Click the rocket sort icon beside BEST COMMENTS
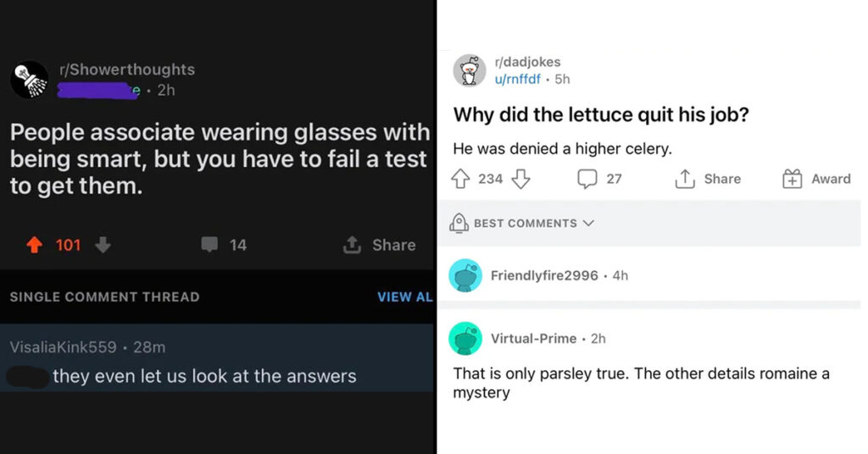Image resolution: width=868 pixels, height=454 pixels. tap(459, 223)
